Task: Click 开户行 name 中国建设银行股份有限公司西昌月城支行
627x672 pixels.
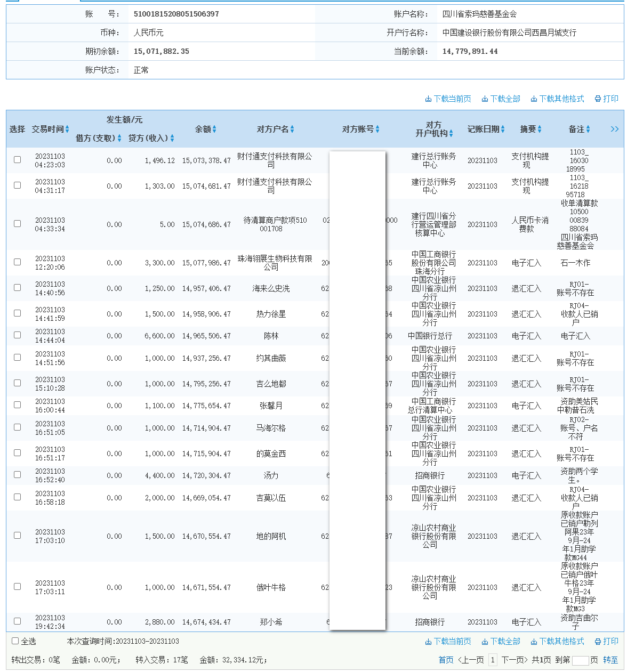Action: (509, 33)
